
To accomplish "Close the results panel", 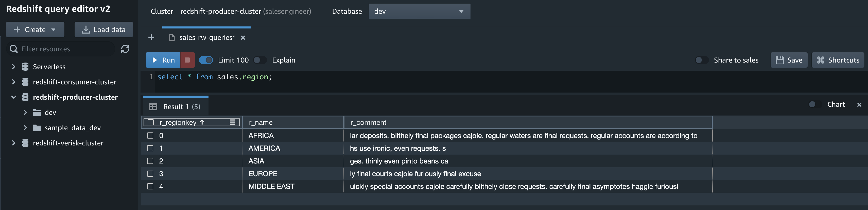I will [859, 105].
